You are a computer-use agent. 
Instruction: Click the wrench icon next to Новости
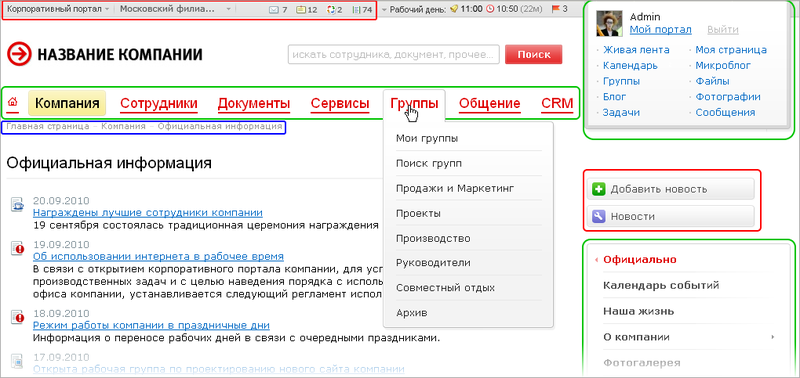598,216
